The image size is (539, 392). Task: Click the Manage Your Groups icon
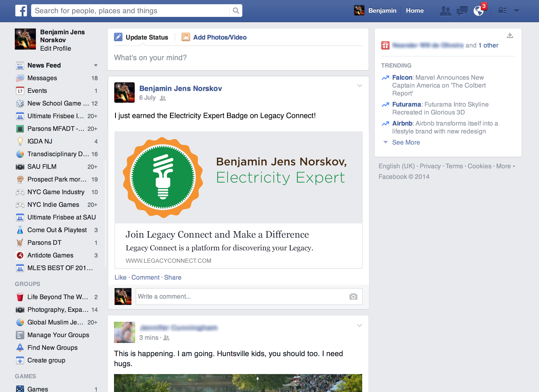pyautogui.click(x=20, y=335)
